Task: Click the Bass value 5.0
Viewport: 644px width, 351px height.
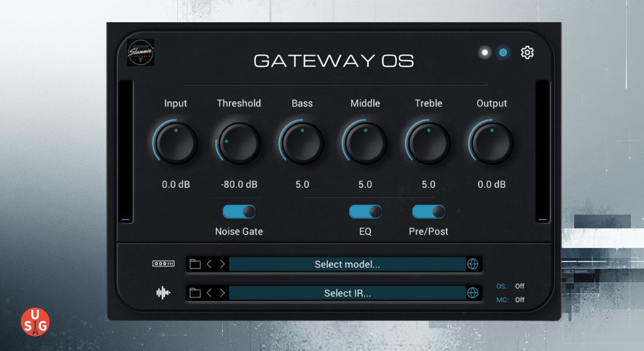Action: (x=302, y=184)
